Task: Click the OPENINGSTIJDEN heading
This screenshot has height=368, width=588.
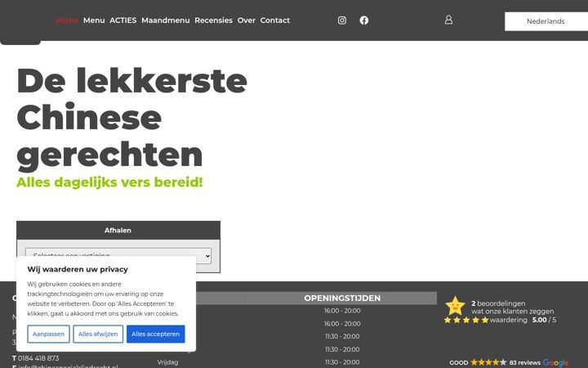Action: pyautogui.click(x=342, y=298)
